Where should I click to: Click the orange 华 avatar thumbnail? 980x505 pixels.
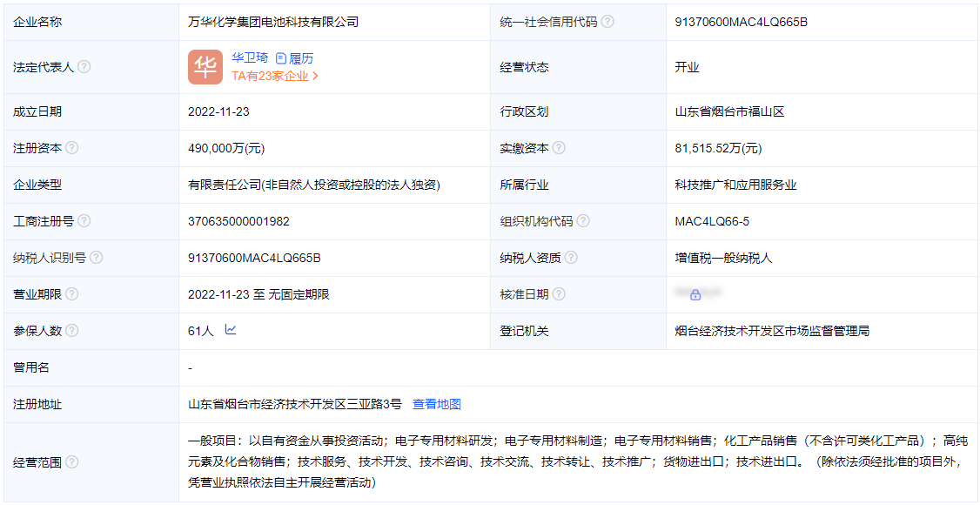[x=205, y=67]
